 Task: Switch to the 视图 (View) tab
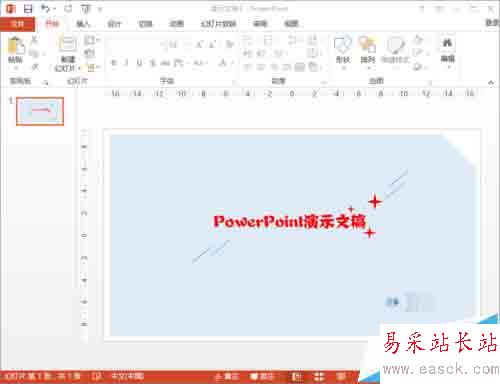(x=291, y=24)
